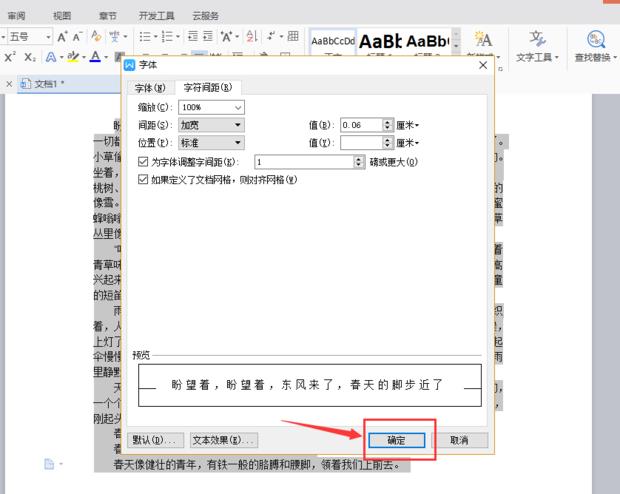Expand the font color dropdown arrow
This screenshot has width=620, height=494.
tap(106, 57)
